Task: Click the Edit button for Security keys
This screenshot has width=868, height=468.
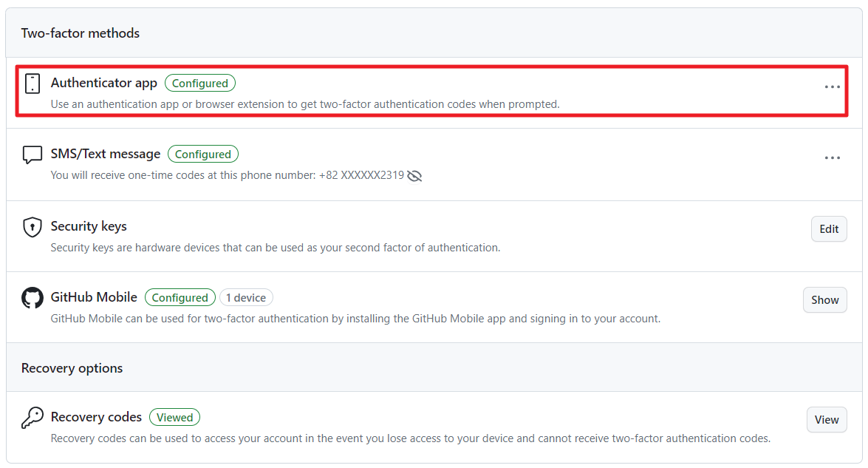Action: coord(829,228)
